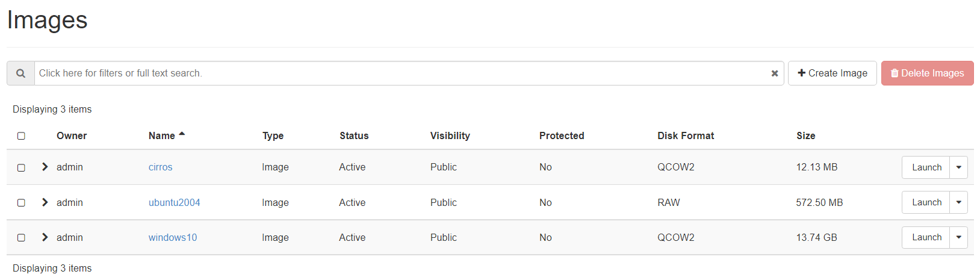Viewport: 980px width, 280px height.
Task: Launch the cirros image
Action: [926, 167]
